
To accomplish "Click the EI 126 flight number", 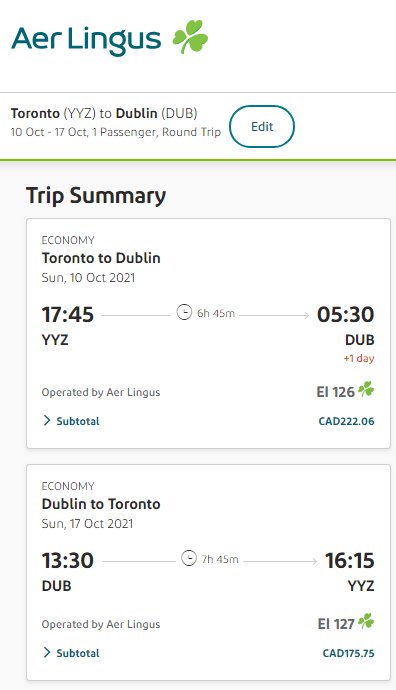I will coord(335,392).
